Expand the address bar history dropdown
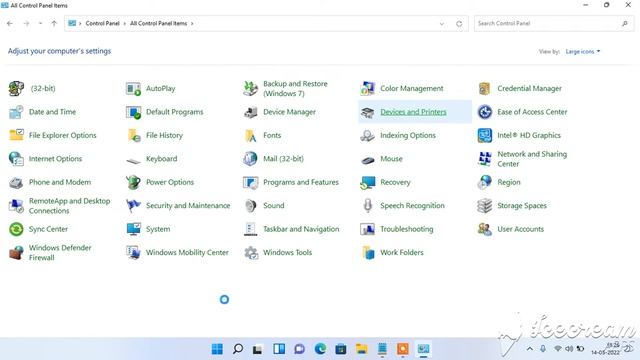 (442, 24)
